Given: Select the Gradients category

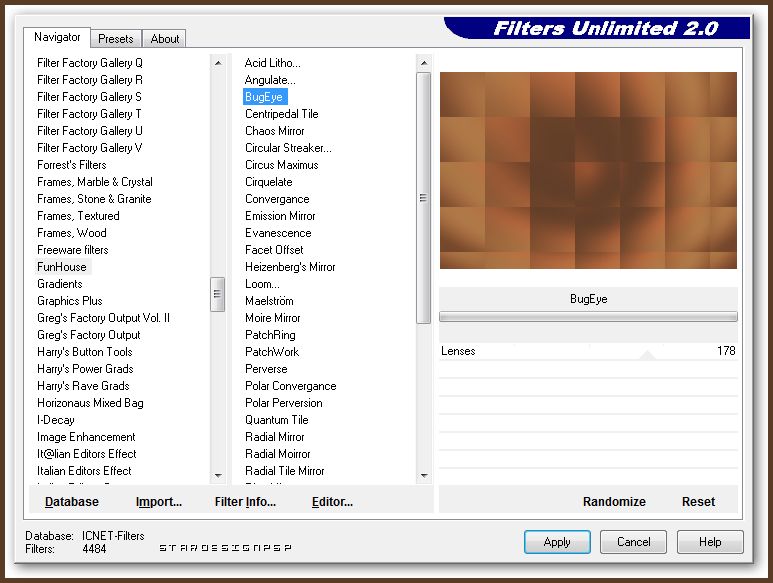Looking at the screenshot, I should coord(60,284).
